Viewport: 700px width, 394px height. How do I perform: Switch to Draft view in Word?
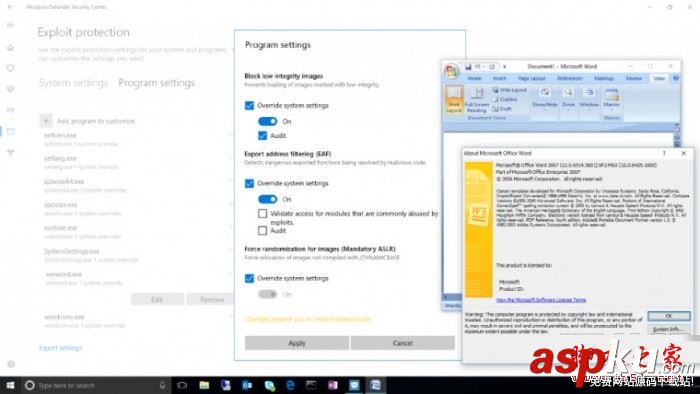(502, 108)
